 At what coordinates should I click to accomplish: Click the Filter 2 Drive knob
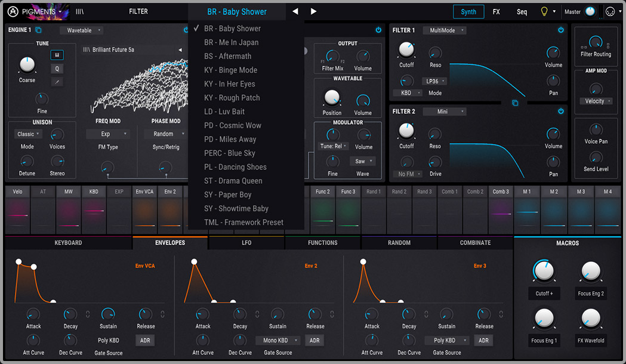pyautogui.click(x=435, y=162)
